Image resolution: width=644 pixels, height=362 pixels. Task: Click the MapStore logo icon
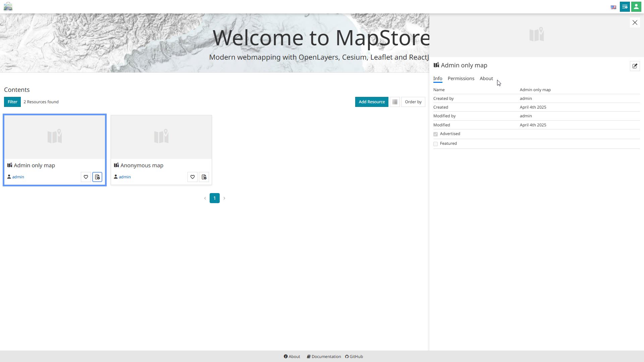point(8,6)
